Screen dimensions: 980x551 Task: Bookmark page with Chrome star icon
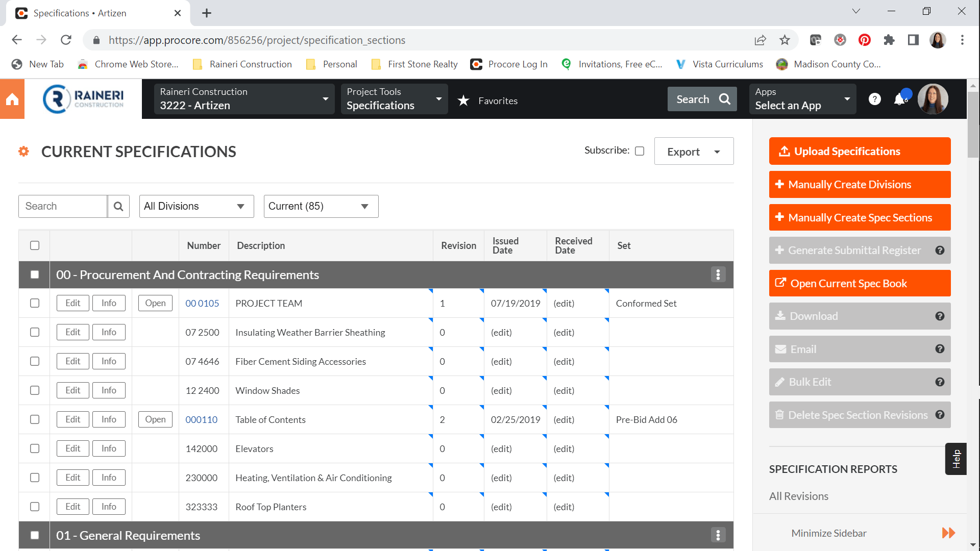click(785, 40)
